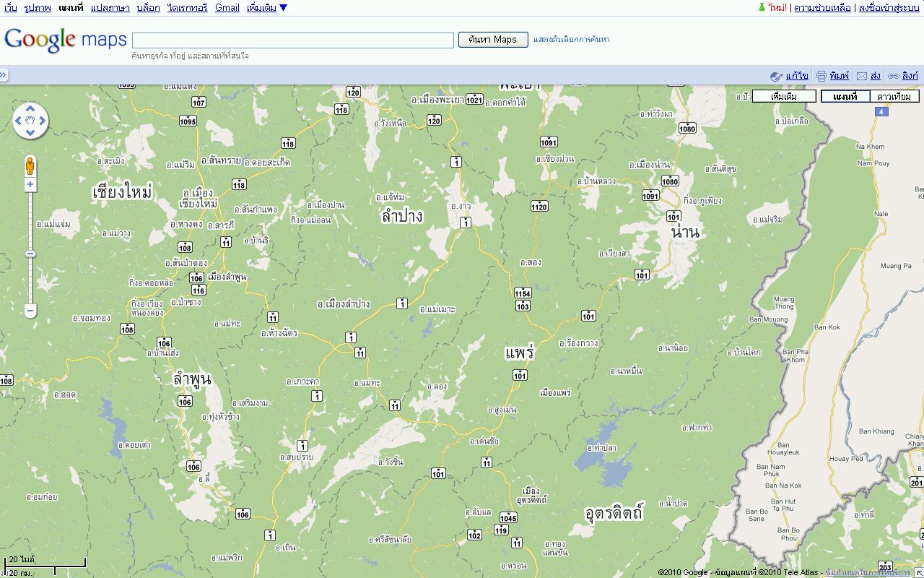Open the เพิ่มเติม layers button on map
924x578 pixels.
click(x=784, y=96)
